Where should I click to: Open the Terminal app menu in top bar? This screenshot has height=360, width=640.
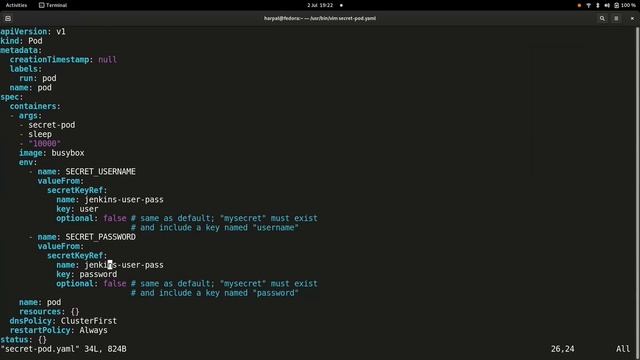[x=53, y=5]
